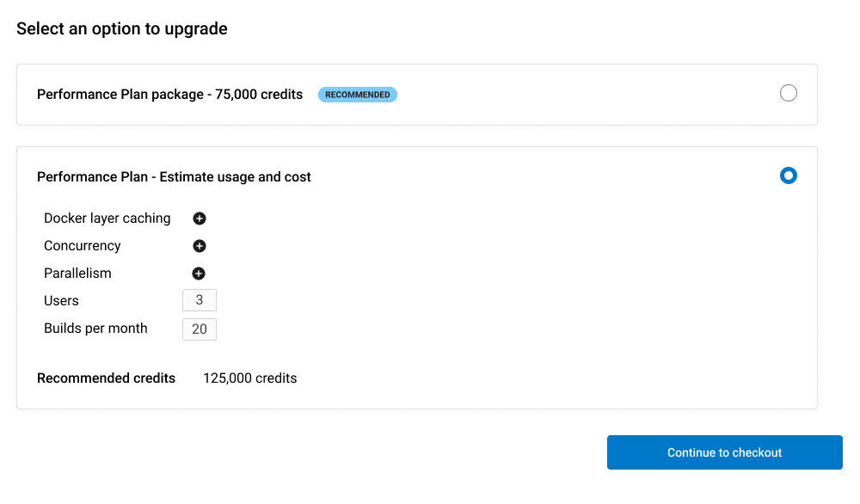The height and width of the screenshot is (504, 860).
Task: Click the Concurrency label text
Action: pyautogui.click(x=83, y=246)
